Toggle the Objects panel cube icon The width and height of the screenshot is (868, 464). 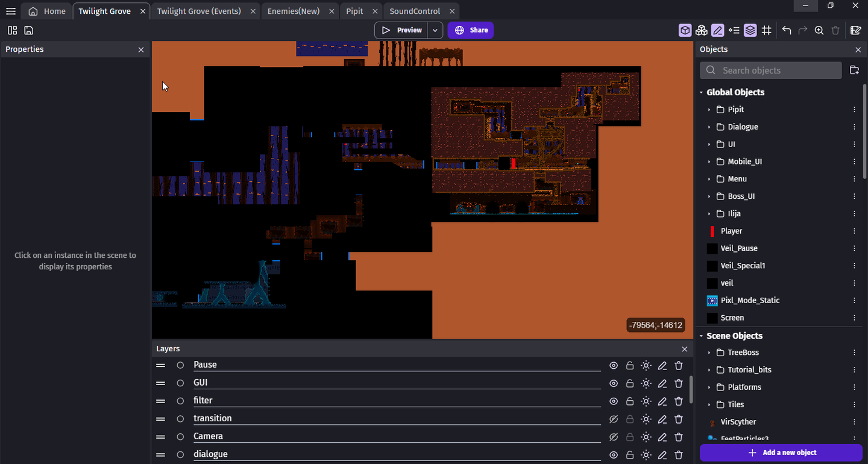pyautogui.click(x=685, y=30)
